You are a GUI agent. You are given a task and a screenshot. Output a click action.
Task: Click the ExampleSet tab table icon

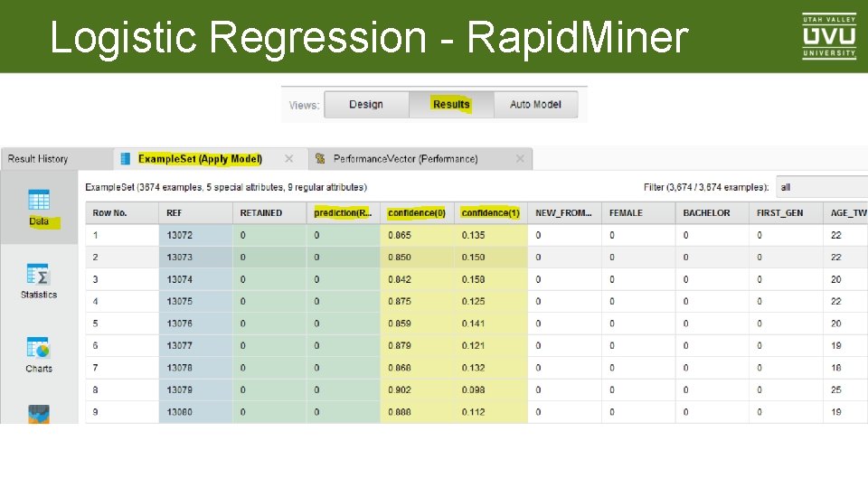click(125, 159)
